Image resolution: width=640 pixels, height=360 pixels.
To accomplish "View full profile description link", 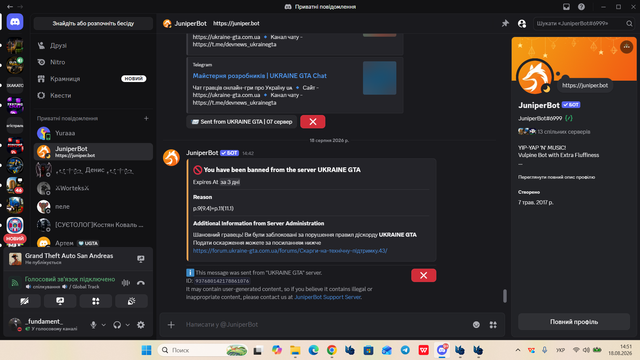I will [556, 177].
